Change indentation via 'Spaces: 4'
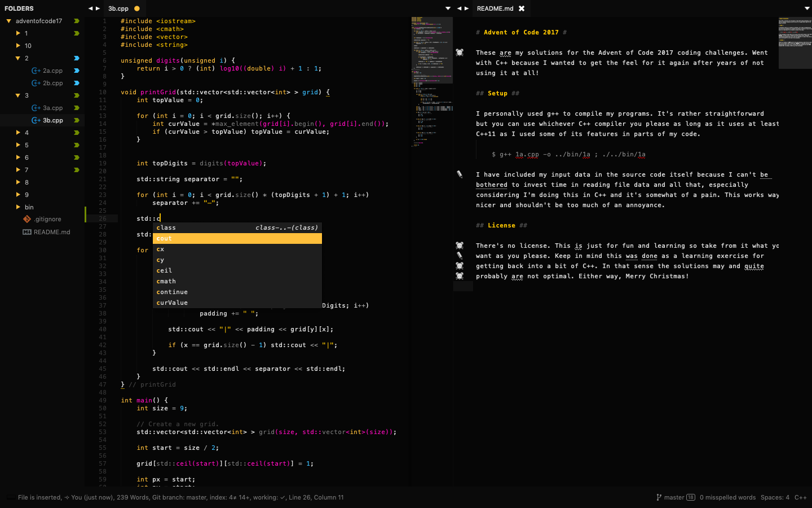The height and width of the screenshot is (508, 812). click(775, 497)
